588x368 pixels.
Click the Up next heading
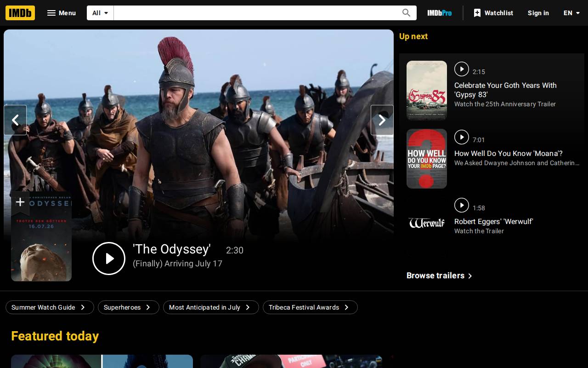(x=413, y=36)
